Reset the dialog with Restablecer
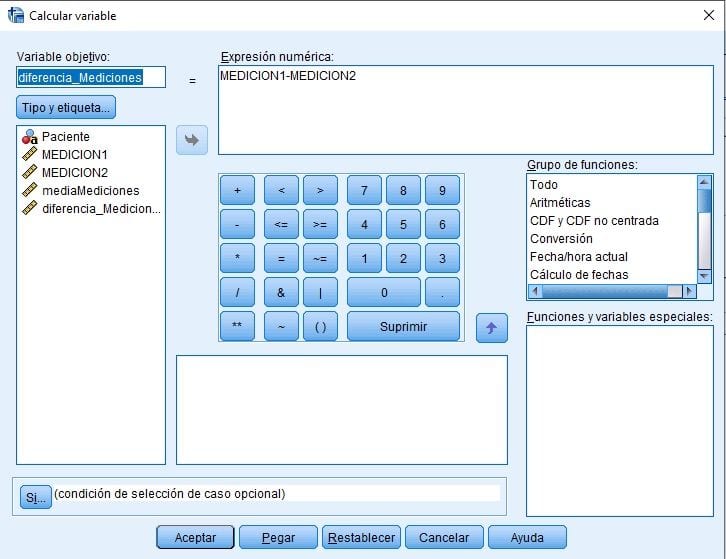726x559 pixels. click(361, 537)
